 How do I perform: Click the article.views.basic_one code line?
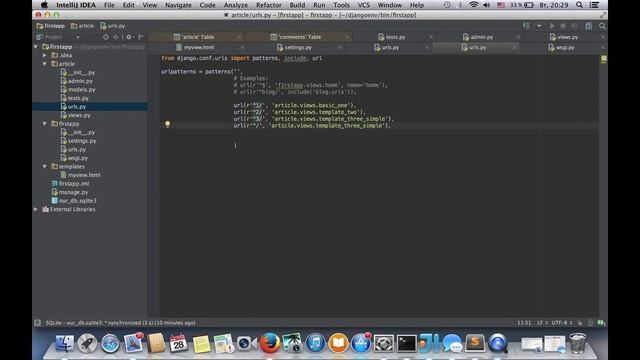[x=295, y=105]
